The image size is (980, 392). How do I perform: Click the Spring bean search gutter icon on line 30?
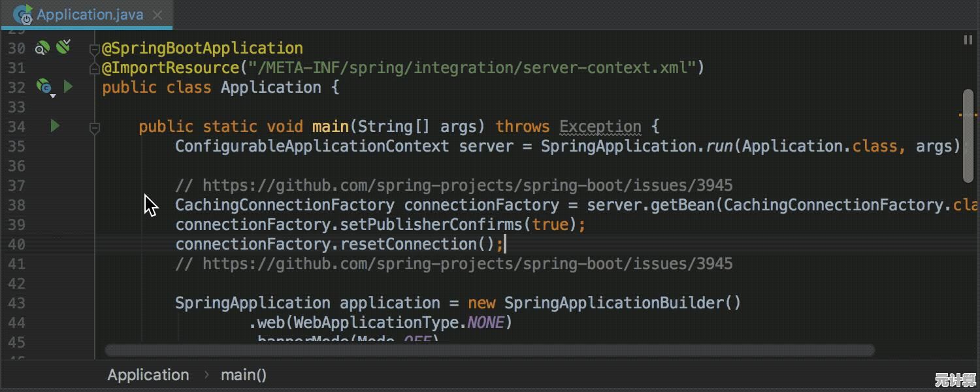point(42,48)
